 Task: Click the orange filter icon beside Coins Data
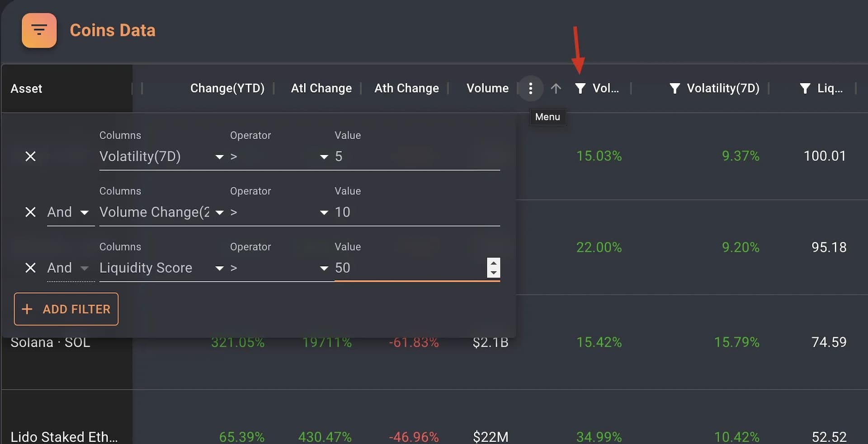point(39,31)
